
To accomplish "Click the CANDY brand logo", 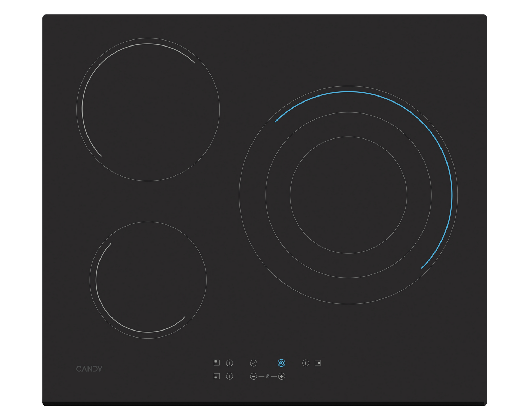I will pos(89,369).
